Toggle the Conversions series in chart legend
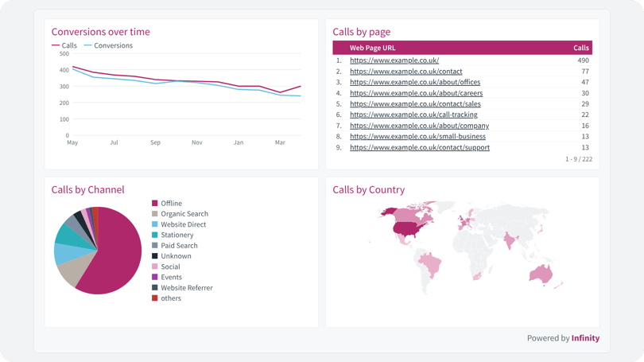Screen dimensions: 644x362 pyautogui.click(x=108, y=45)
